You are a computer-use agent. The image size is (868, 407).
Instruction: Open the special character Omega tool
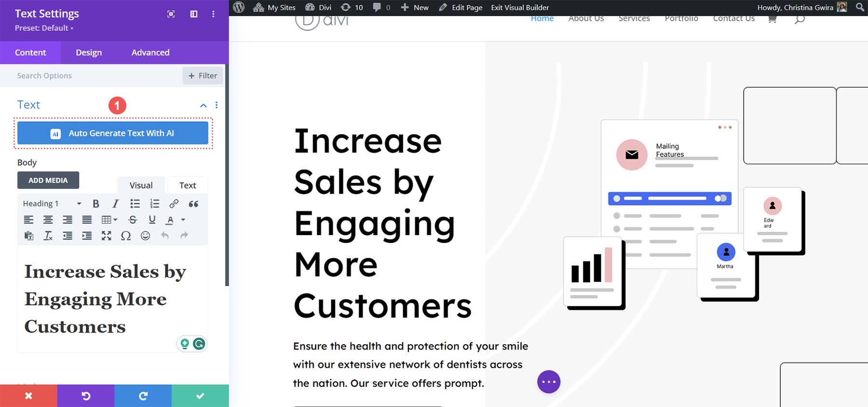point(126,236)
